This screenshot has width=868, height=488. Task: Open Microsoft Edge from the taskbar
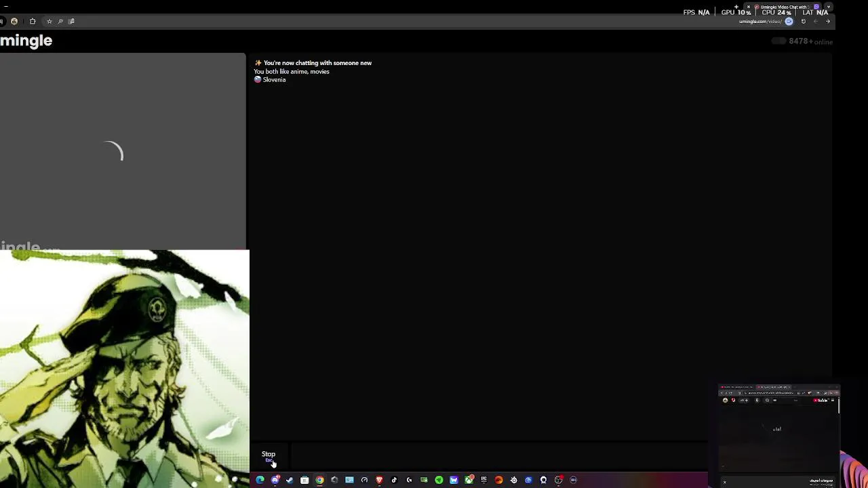pyautogui.click(x=260, y=480)
